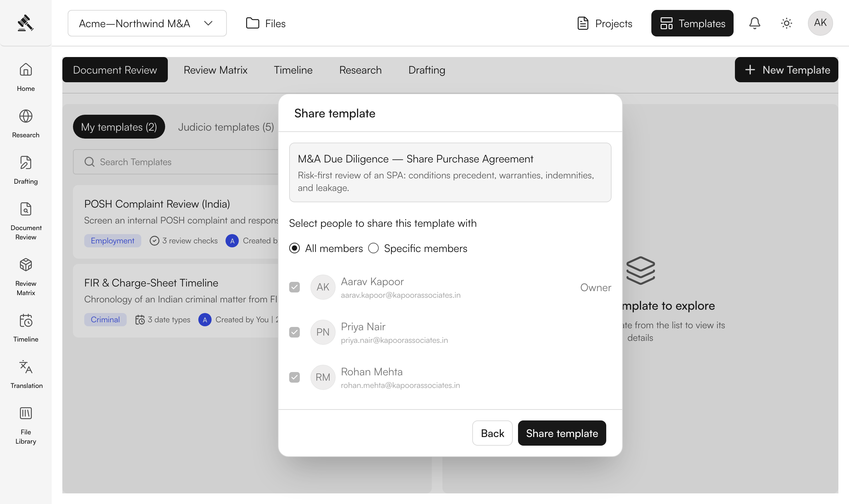Viewport: 849px width, 504px height.
Task: Expand the Acme—Northwind M&A project dropdown
Action: coord(147,23)
